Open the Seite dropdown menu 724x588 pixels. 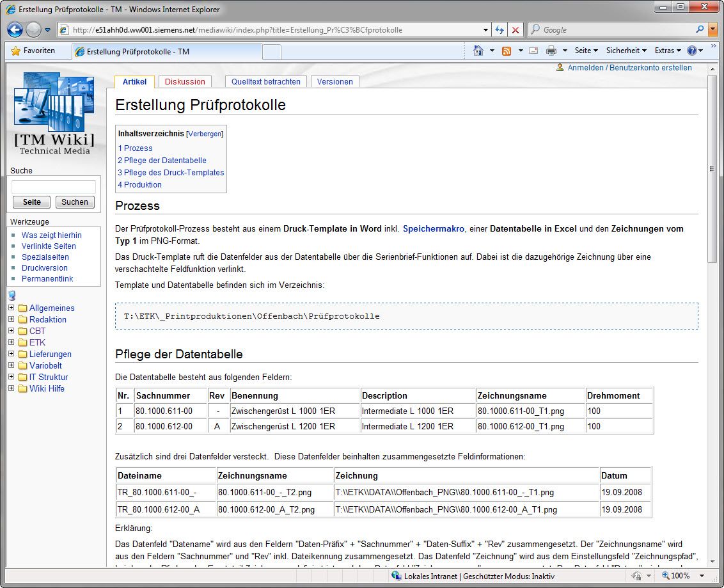586,51
